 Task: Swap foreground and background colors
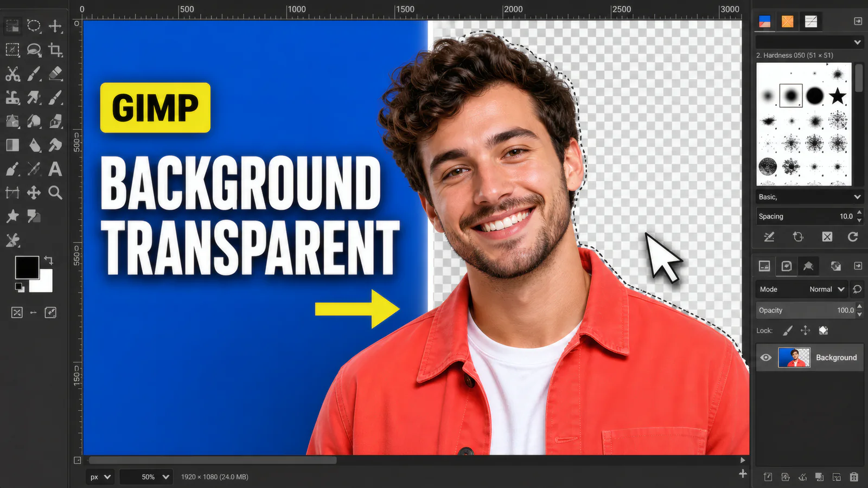[48, 260]
